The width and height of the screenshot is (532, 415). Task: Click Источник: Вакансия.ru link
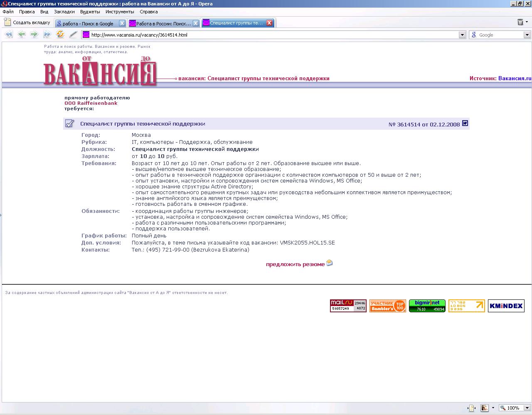(x=500, y=78)
